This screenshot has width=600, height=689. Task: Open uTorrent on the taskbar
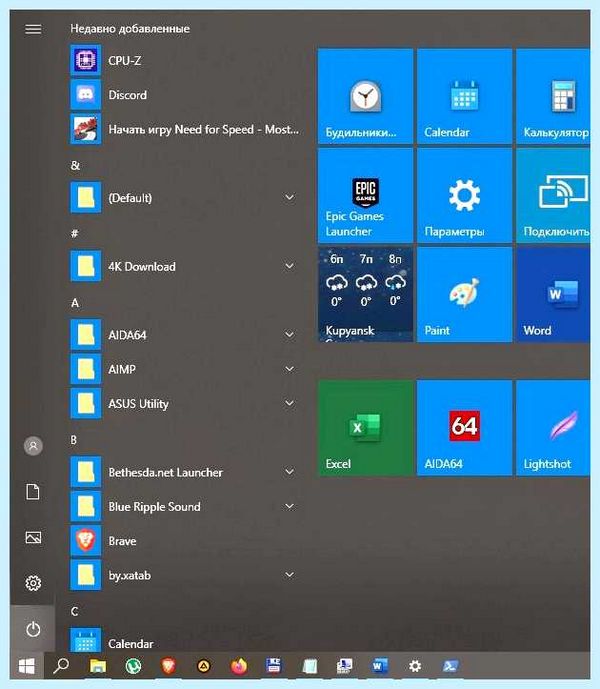coord(133,666)
